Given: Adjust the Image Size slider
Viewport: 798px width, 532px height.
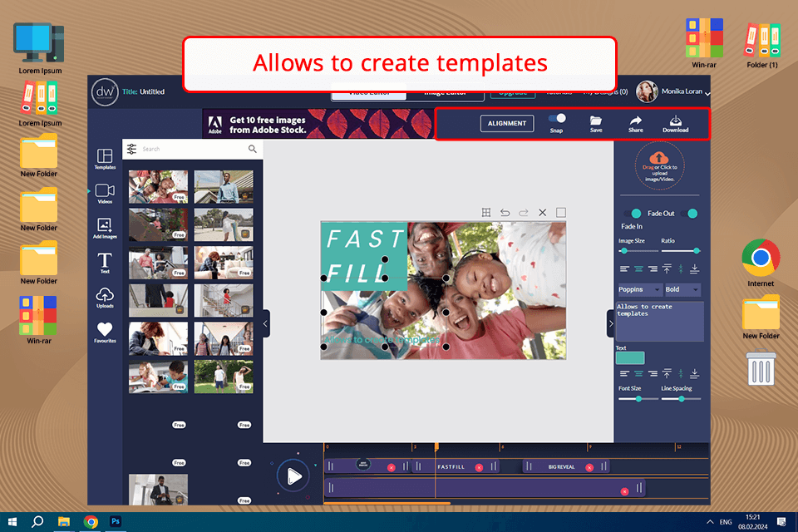Looking at the screenshot, I should (638, 251).
